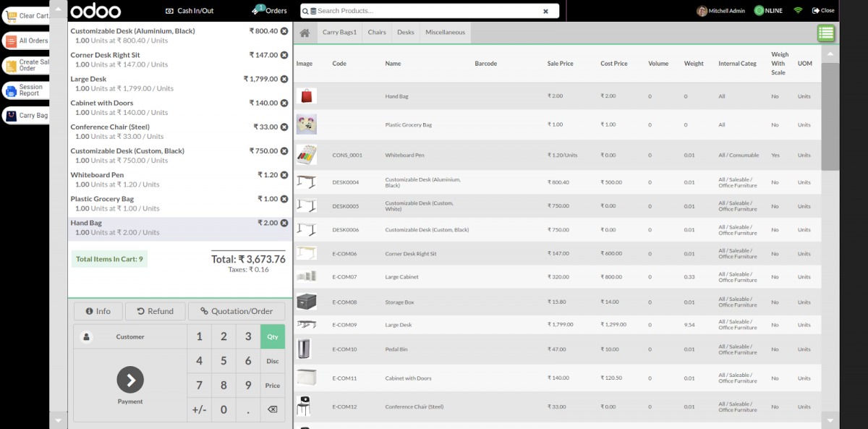This screenshot has width=868, height=429.
Task: Click inside the Search Products field
Action: point(427,11)
